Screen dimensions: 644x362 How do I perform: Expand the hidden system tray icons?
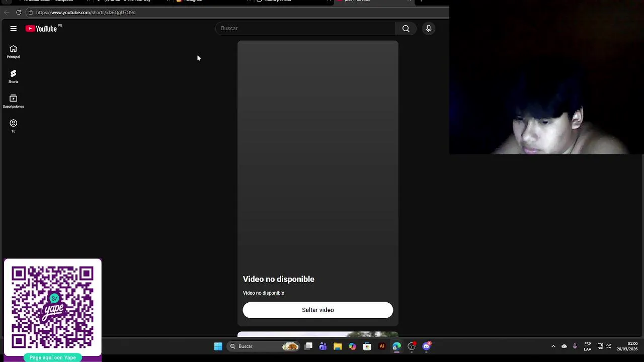pyautogui.click(x=553, y=346)
